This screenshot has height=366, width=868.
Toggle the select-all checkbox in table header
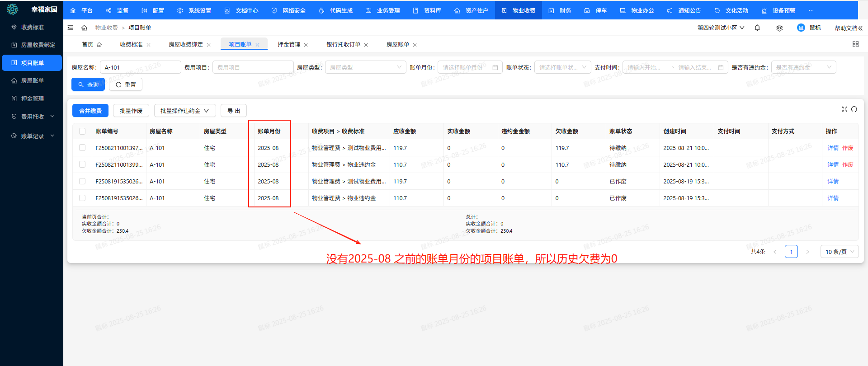82,131
